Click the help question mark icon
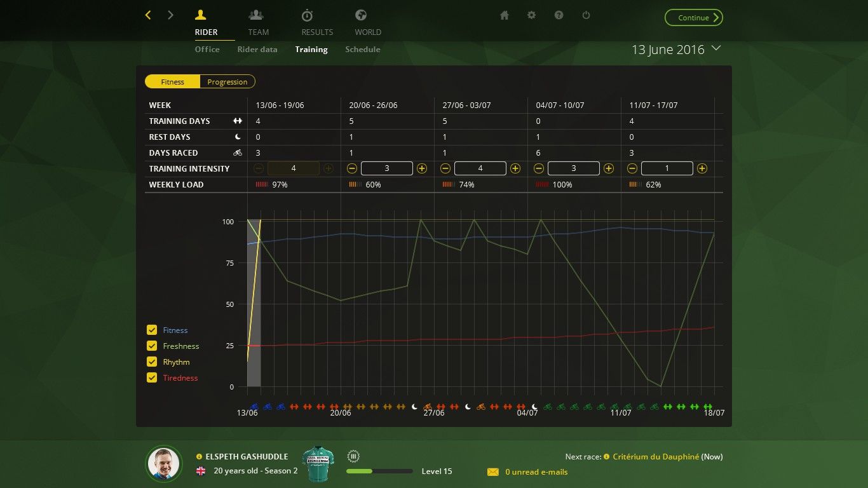 click(x=559, y=15)
